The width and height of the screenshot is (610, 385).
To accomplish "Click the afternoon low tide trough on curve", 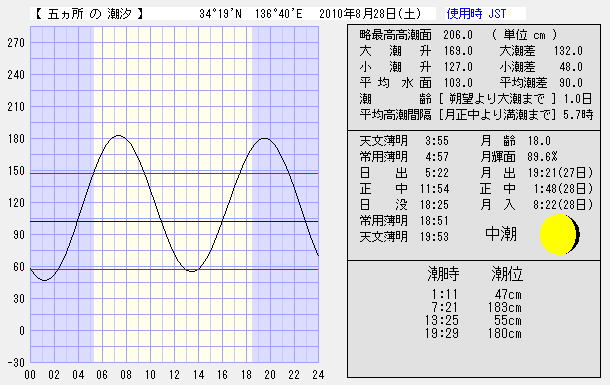I will click(191, 271).
